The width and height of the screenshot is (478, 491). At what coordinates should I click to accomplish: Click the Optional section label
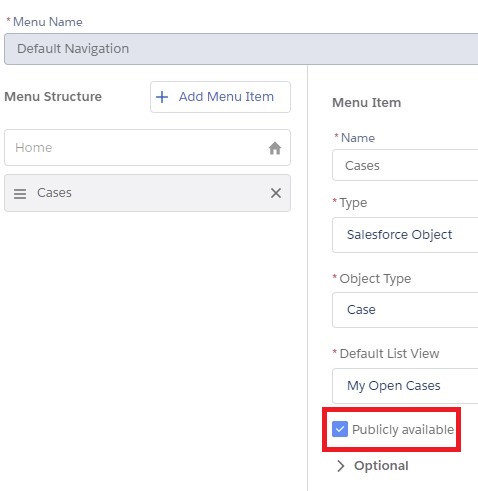381,466
